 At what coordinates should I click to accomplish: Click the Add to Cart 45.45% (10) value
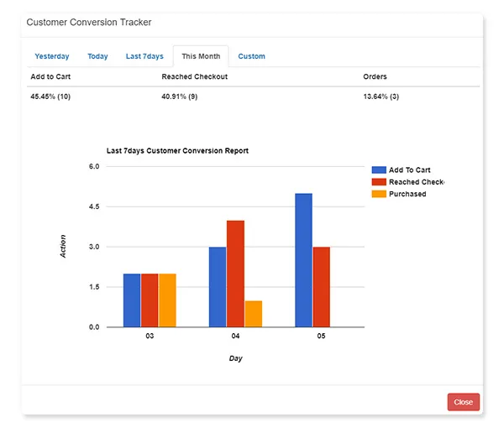point(50,97)
